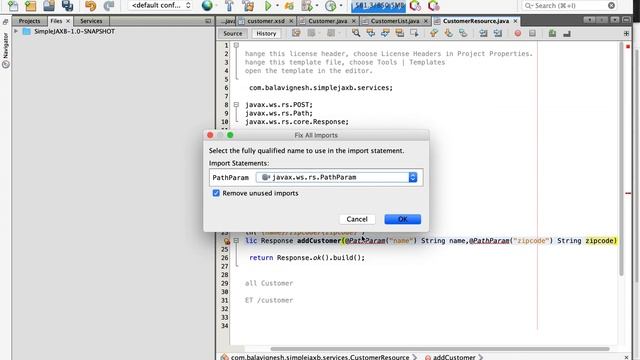This screenshot has width=640, height=360.
Task: Minimize the Files panel group
Action: pos(208,21)
